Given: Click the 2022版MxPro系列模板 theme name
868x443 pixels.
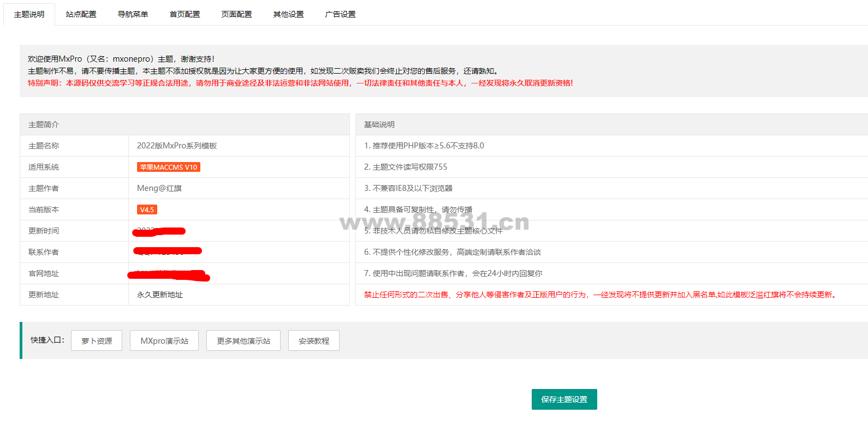Looking at the screenshot, I should (x=177, y=146).
